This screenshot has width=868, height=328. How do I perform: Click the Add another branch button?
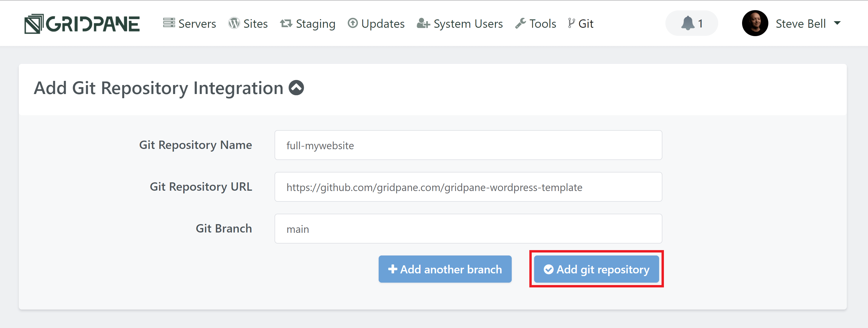coord(445,269)
